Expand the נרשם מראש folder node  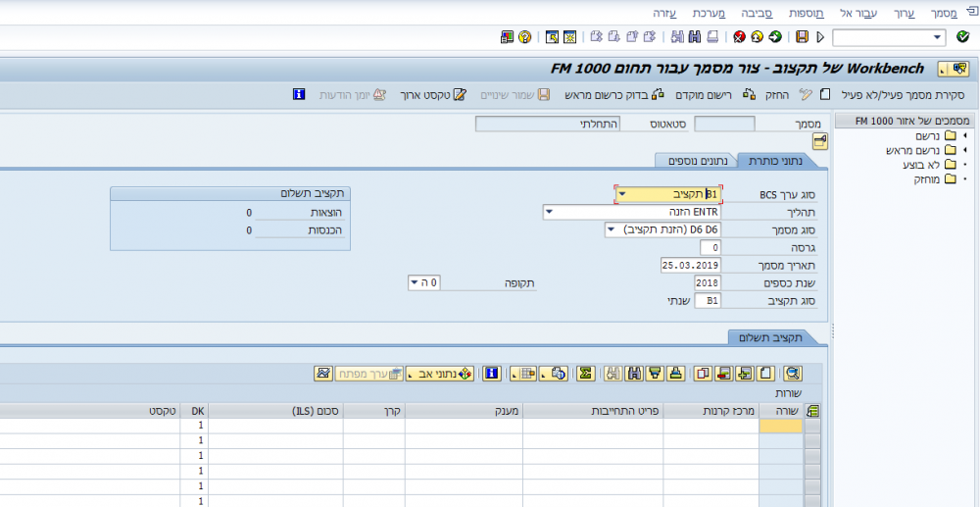click(x=965, y=150)
